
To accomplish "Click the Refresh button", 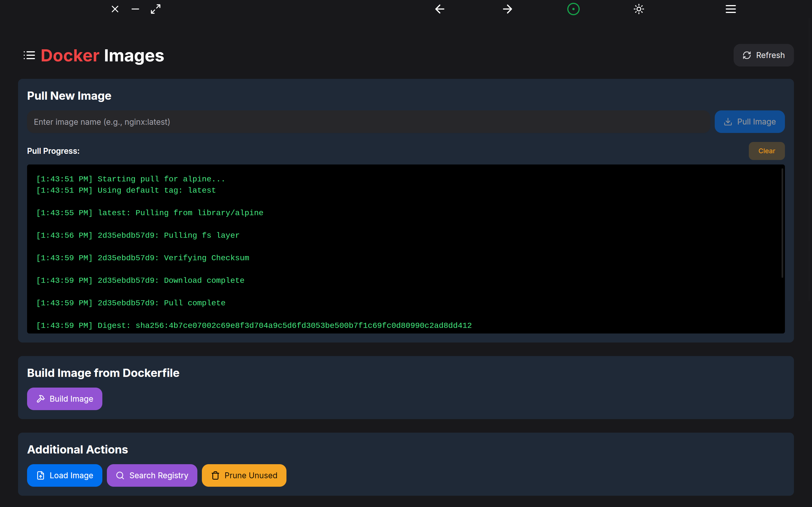I will (x=763, y=55).
